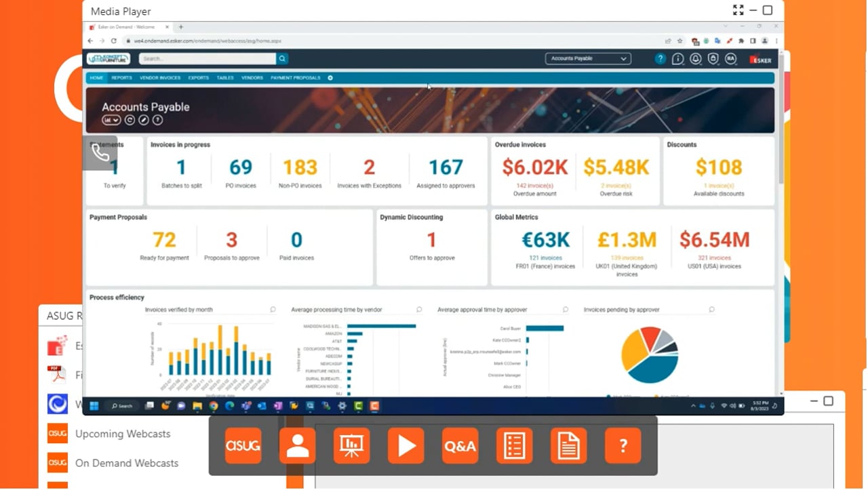Click inside the Esker search field
This screenshot has height=490, width=868.
208,59
